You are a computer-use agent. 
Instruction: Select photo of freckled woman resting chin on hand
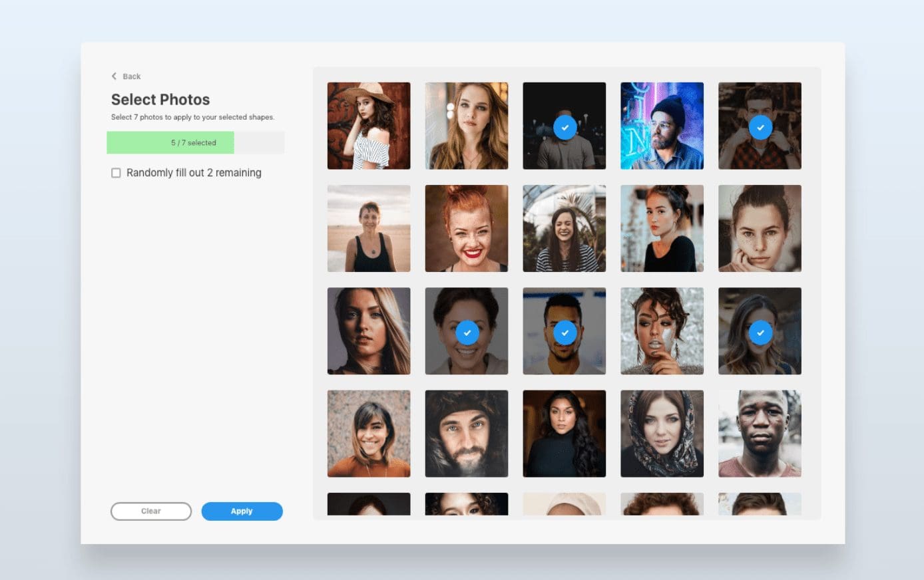(x=760, y=228)
